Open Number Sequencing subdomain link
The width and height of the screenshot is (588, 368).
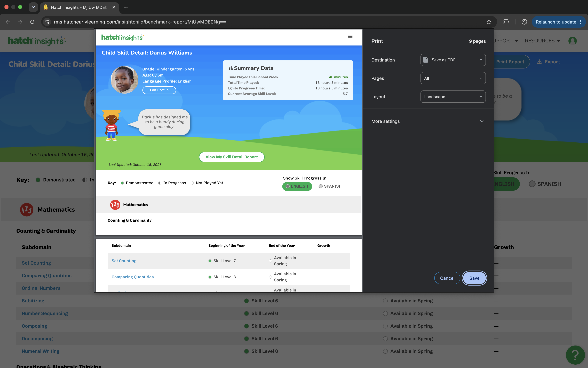45,313
